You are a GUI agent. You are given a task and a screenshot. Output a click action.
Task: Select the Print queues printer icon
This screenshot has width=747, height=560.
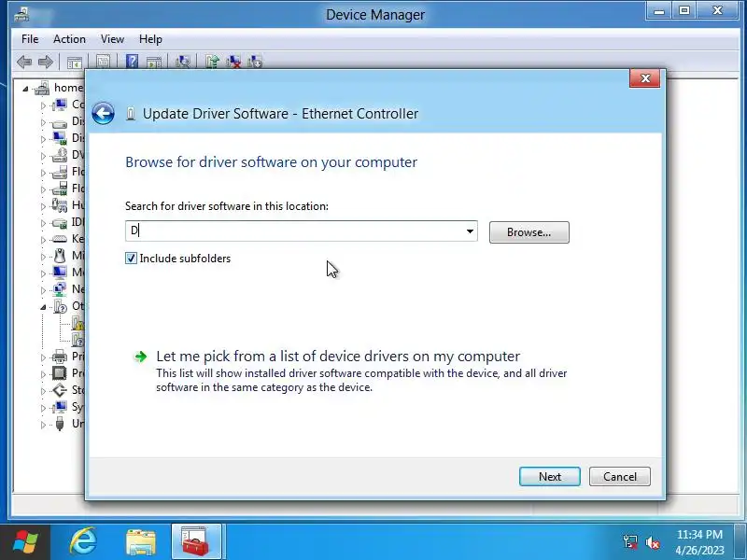tap(60, 357)
